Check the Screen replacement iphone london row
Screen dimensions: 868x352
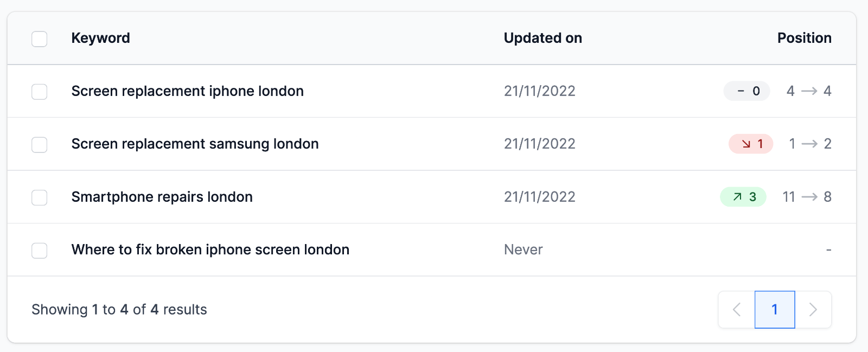(x=39, y=92)
